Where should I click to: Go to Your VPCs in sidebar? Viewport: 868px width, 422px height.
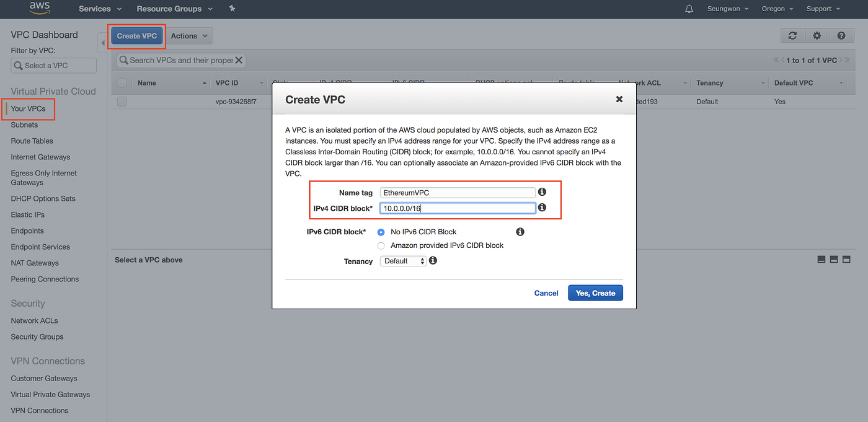coord(28,108)
